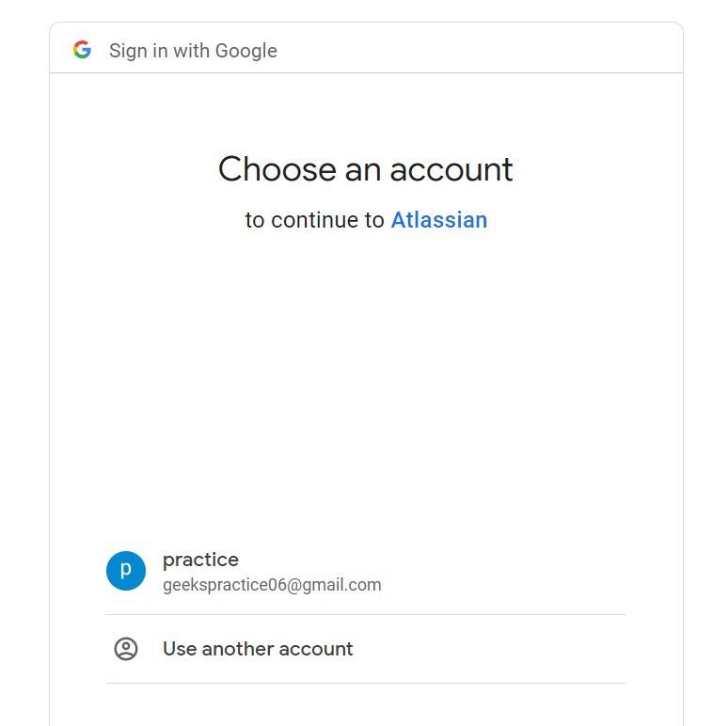Screen dimensions: 728x726
Task: Click the "Choose an account" heading
Action: [x=366, y=169]
